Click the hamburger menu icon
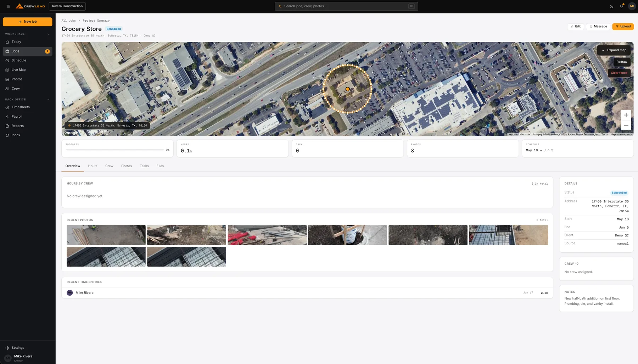The width and height of the screenshot is (638, 364). pyautogui.click(x=8, y=6)
